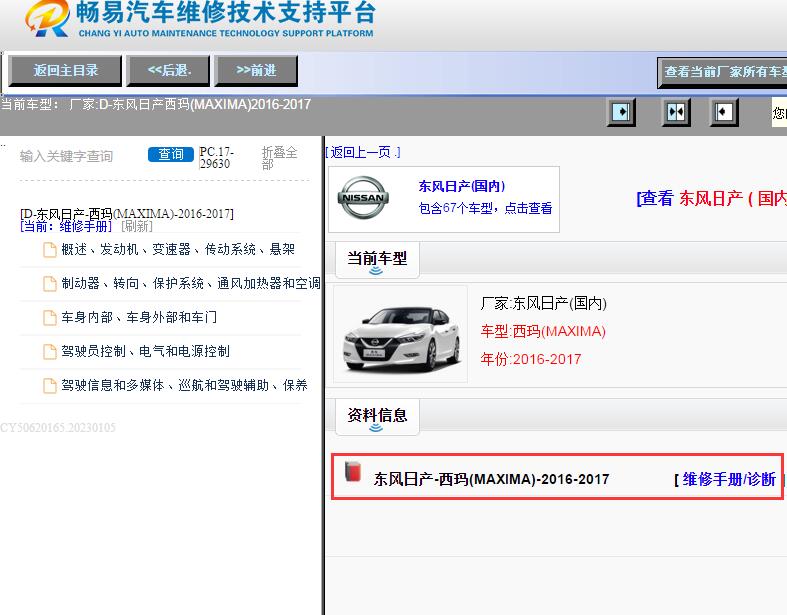Screen dimensions: 787x615
Task: Go forward with the >>前进 button
Action: (256, 71)
